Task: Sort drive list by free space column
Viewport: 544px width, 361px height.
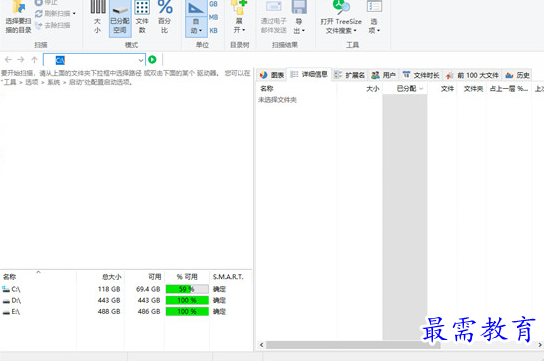Action: coord(144,277)
